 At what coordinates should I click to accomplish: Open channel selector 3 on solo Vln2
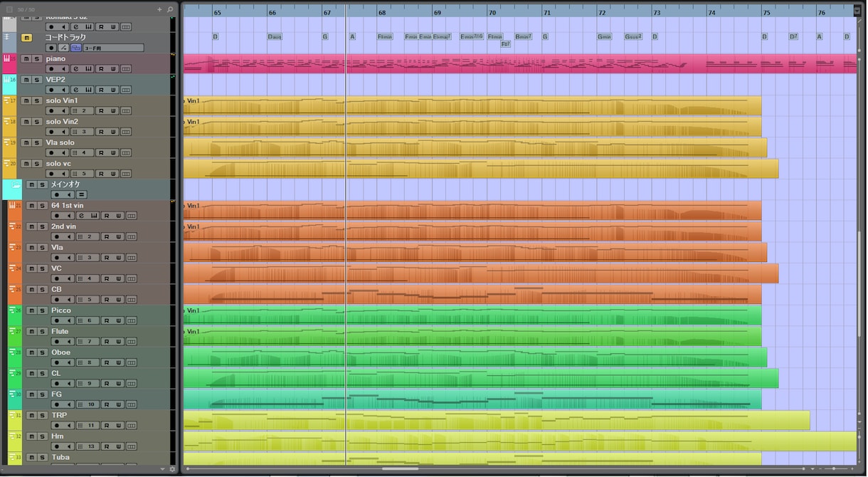click(82, 132)
